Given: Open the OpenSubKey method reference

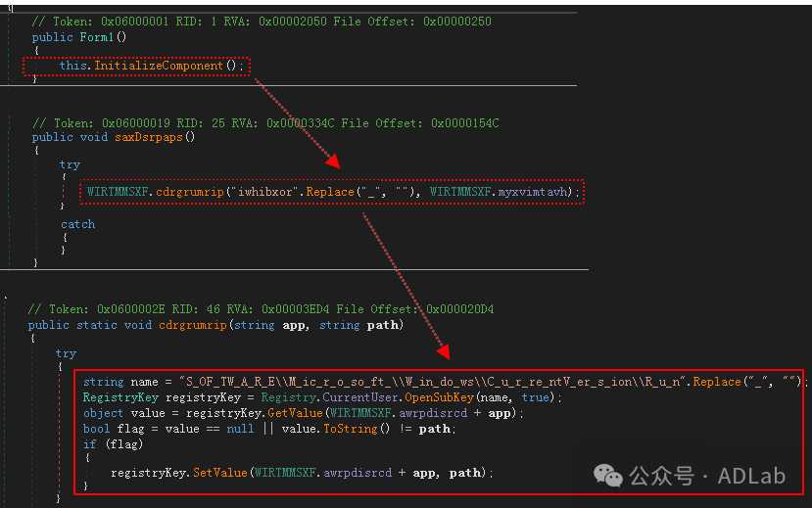Looking at the screenshot, I should [x=439, y=397].
